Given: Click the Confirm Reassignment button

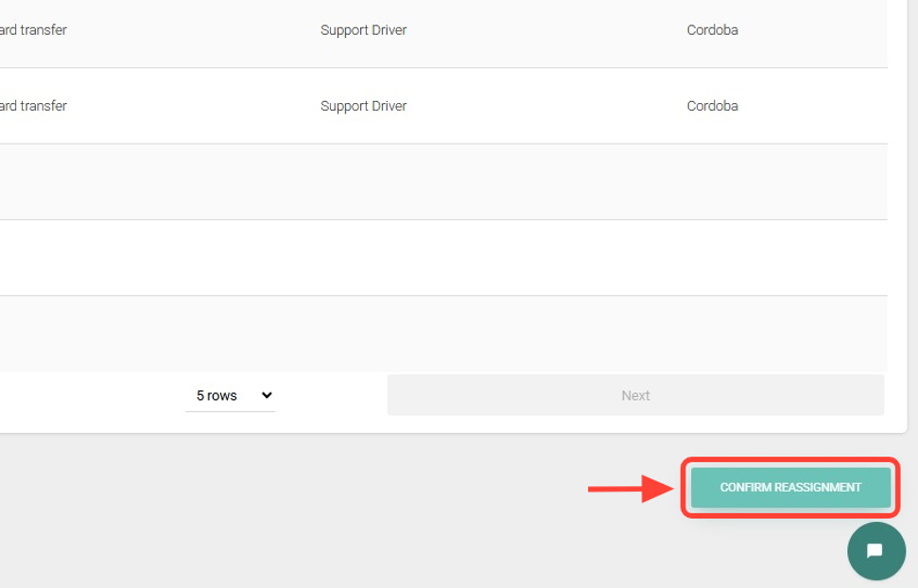Looking at the screenshot, I should coord(790,488).
